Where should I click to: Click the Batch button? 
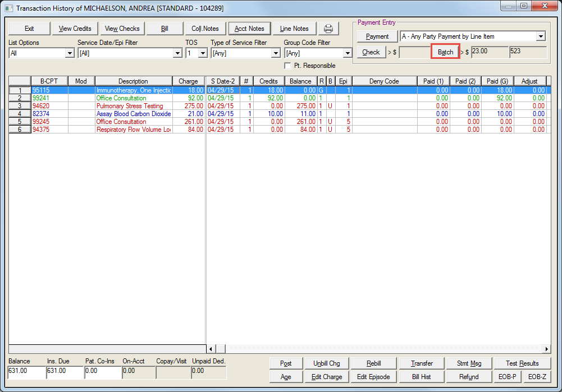tap(445, 52)
